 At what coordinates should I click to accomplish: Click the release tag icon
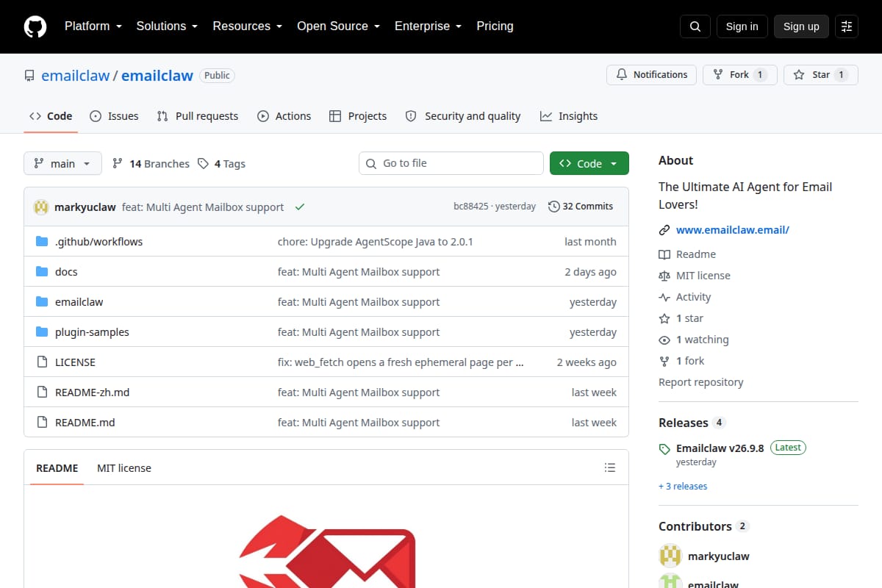click(664, 448)
